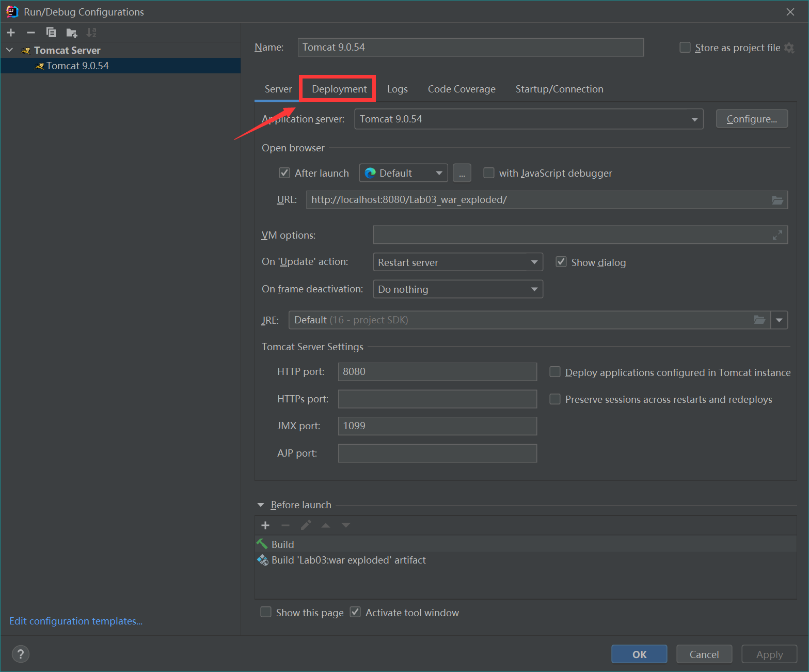Toggle Activate tool window checkbox
The image size is (809, 672).
pos(355,612)
